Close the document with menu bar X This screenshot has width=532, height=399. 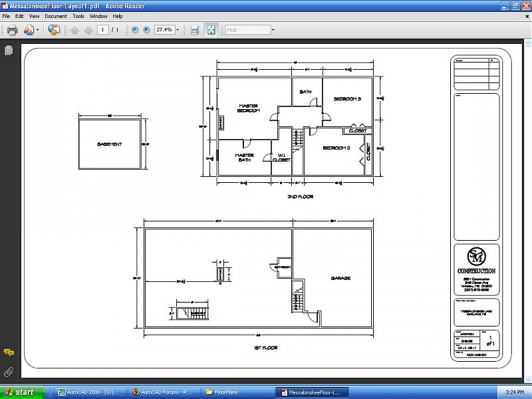[527, 16]
